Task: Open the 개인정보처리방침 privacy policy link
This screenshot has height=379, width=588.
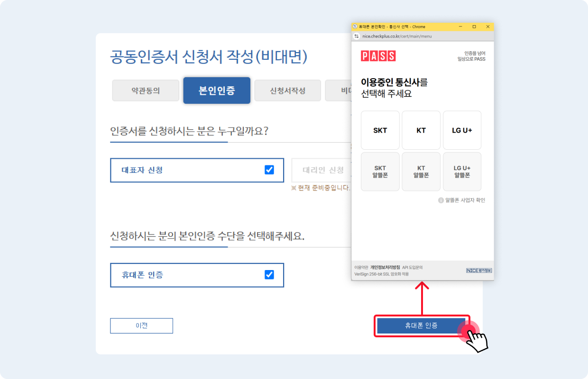Action: tap(385, 267)
